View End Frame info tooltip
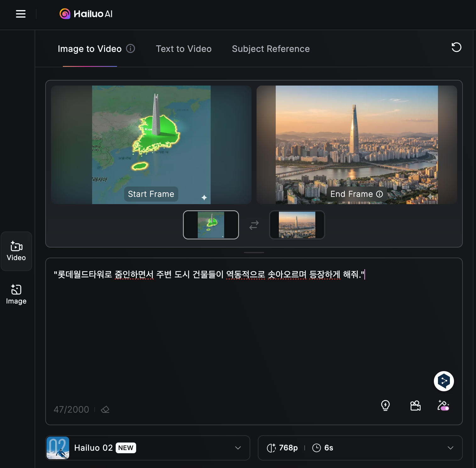This screenshot has height=468, width=476. [x=379, y=194]
